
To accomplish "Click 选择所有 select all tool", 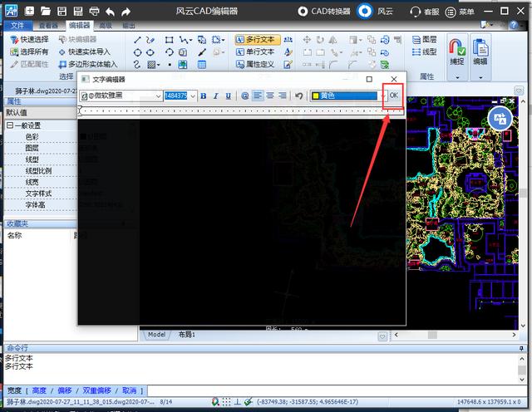I will [29, 51].
